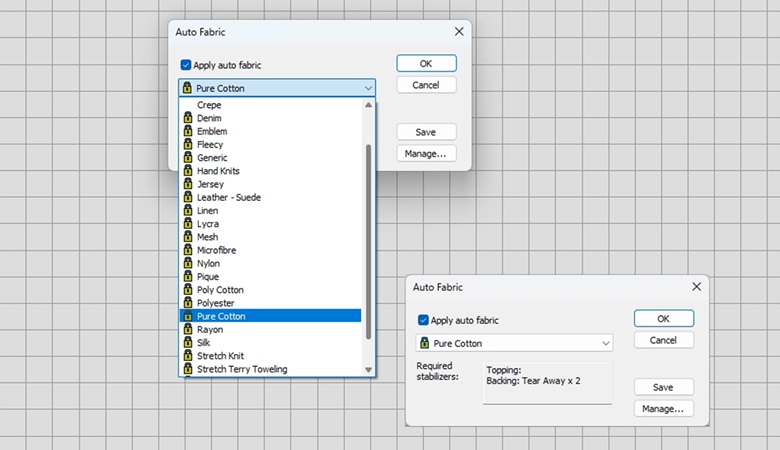Click the lock icon next to Mesh
The image size is (780, 450).
187,237
